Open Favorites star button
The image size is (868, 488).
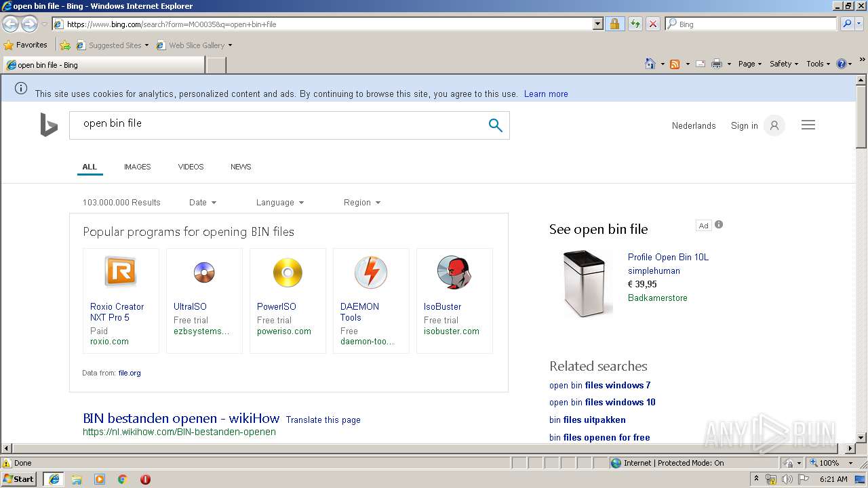(26, 45)
